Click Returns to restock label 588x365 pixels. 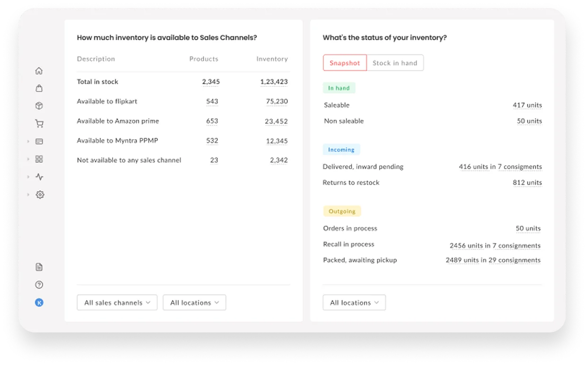coord(351,183)
